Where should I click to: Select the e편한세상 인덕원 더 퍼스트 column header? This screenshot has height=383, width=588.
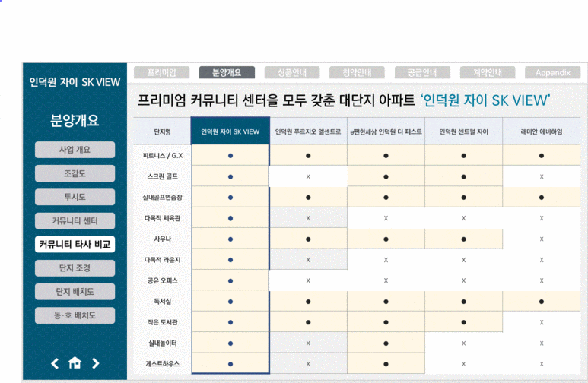point(386,131)
